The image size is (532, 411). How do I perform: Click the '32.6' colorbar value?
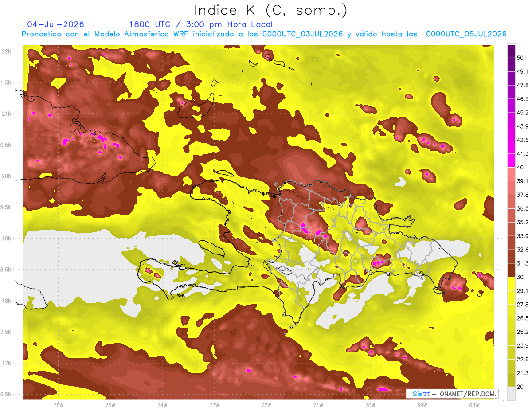pos(523,250)
